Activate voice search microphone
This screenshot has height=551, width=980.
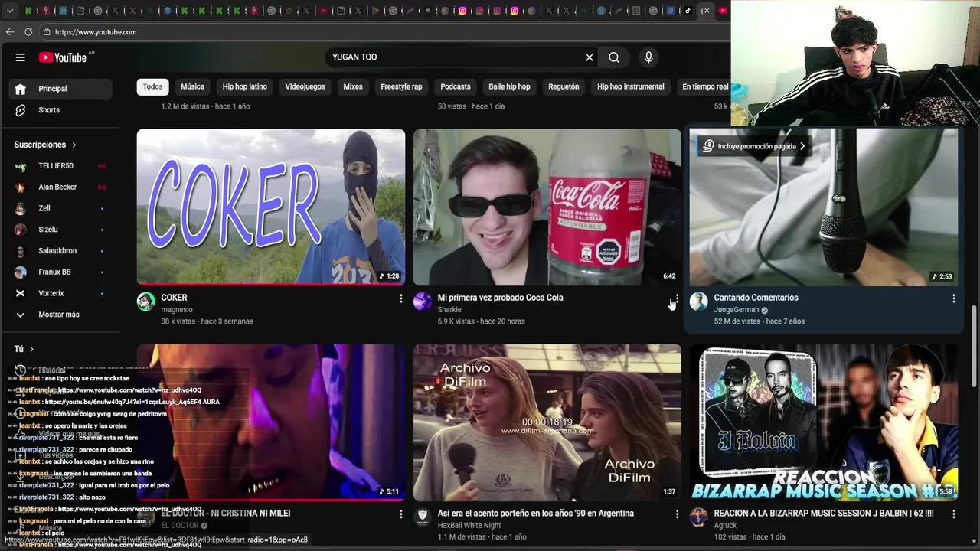[648, 57]
